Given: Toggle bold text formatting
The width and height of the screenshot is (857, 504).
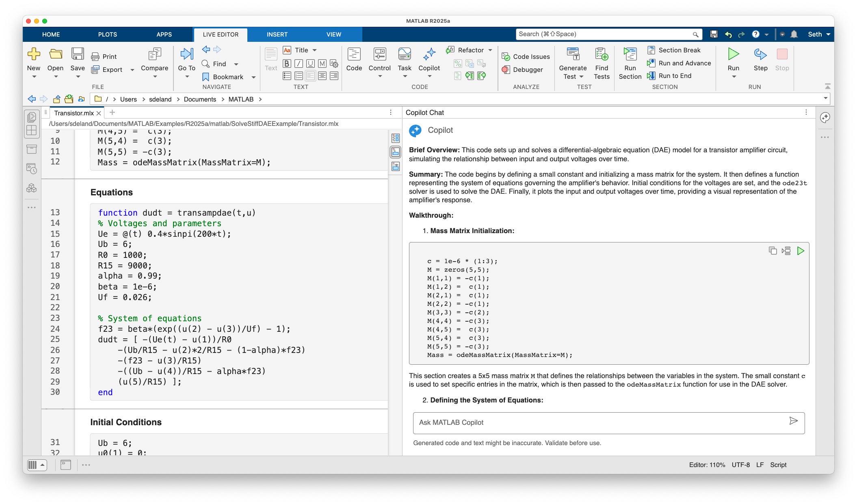Looking at the screenshot, I should click(x=287, y=63).
